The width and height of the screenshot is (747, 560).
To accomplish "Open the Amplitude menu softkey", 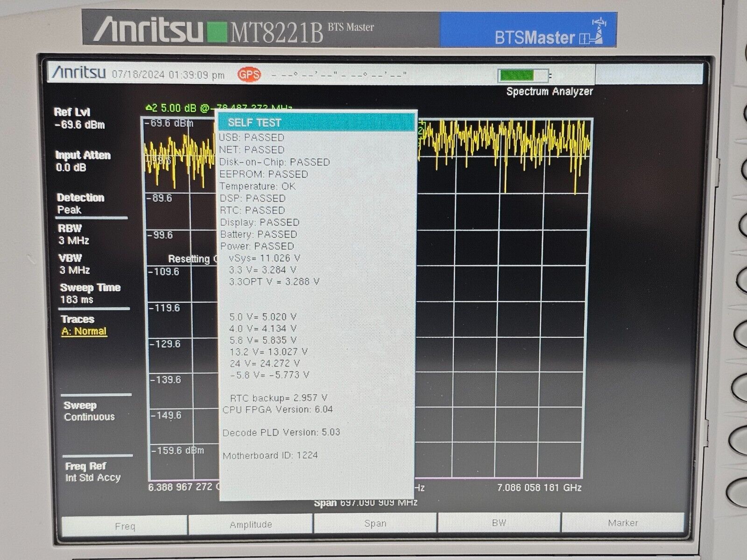I will [x=251, y=525].
